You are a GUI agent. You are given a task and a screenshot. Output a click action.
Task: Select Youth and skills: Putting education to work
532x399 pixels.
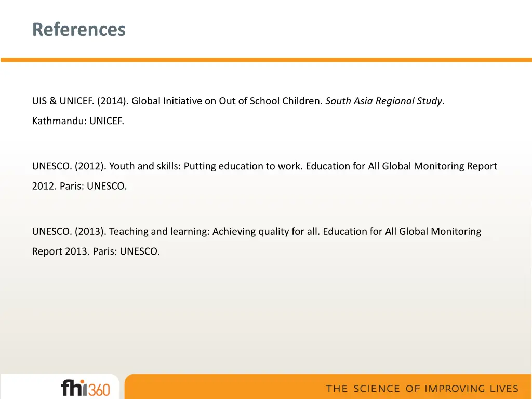(x=206, y=166)
